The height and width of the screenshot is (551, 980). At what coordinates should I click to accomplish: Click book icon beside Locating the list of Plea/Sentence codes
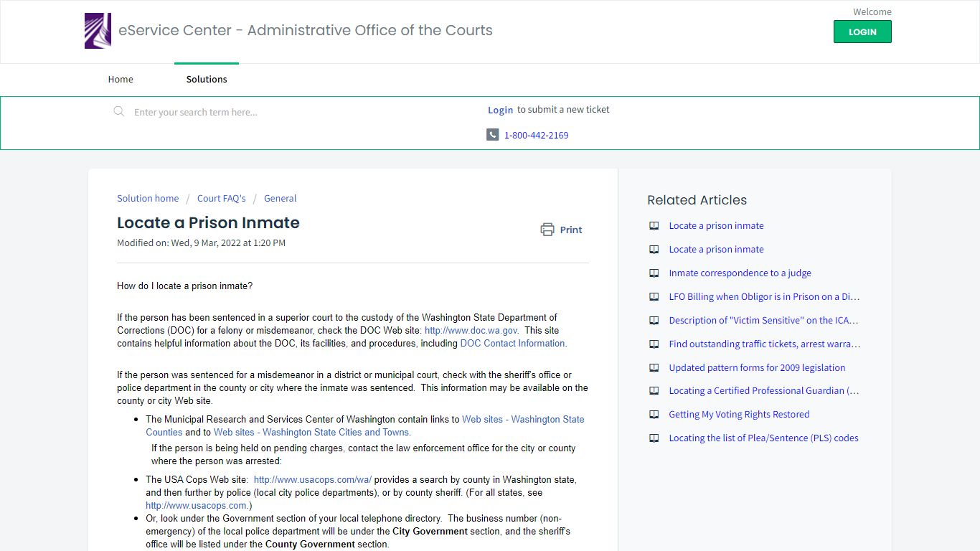(654, 438)
